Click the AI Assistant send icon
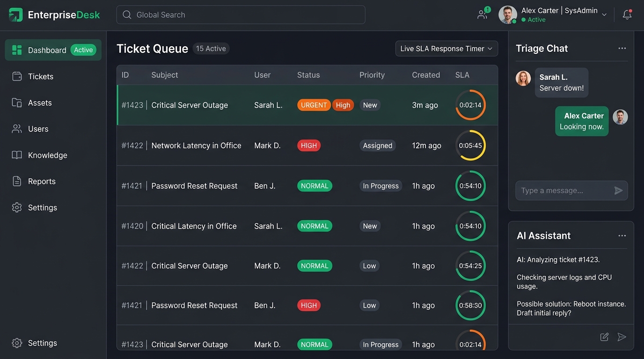 click(x=622, y=337)
